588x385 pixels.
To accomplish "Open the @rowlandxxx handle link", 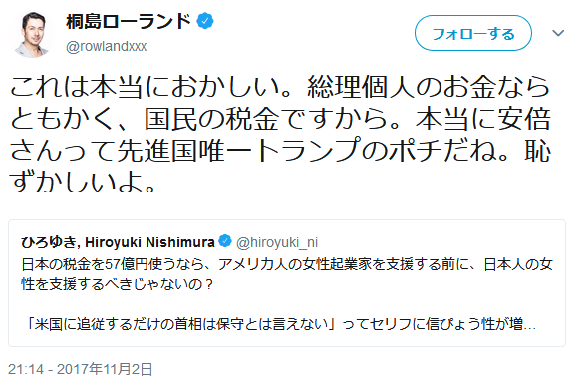I will click(x=106, y=47).
